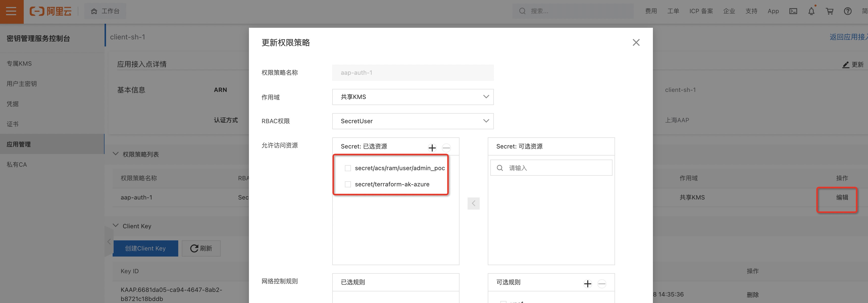The height and width of the screenshot is (303, 868).
Task: Open the RBAC权限 SecretUser dropdown
Action: pyautogui.click(x=413, y=121)
